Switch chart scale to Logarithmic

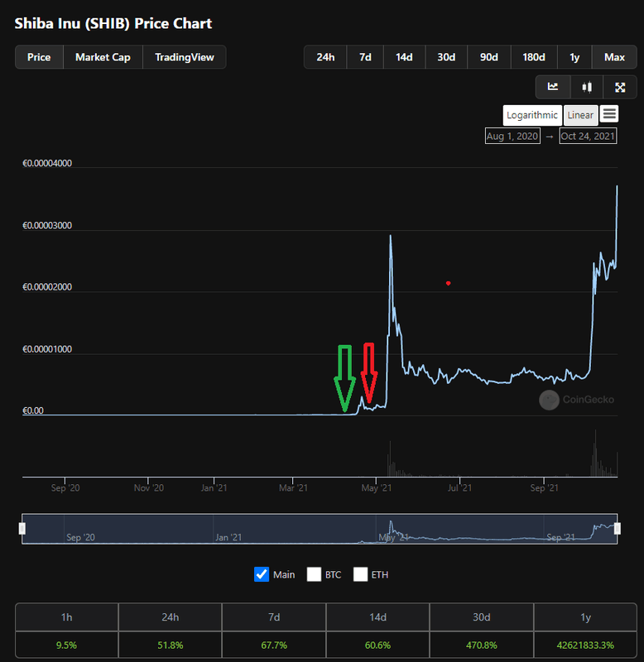coord(532,115)
